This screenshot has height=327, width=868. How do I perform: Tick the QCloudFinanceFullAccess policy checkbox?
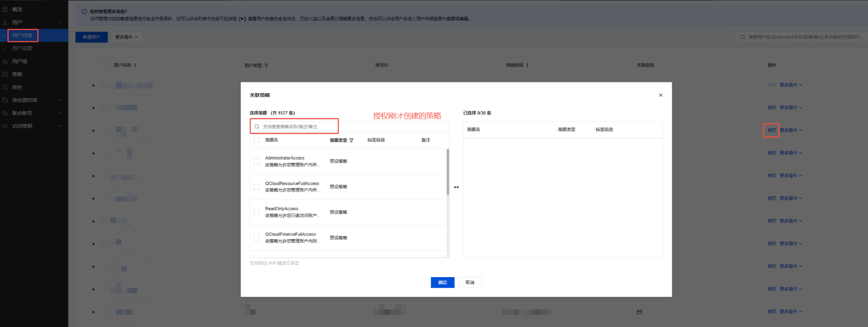(257, 237)
